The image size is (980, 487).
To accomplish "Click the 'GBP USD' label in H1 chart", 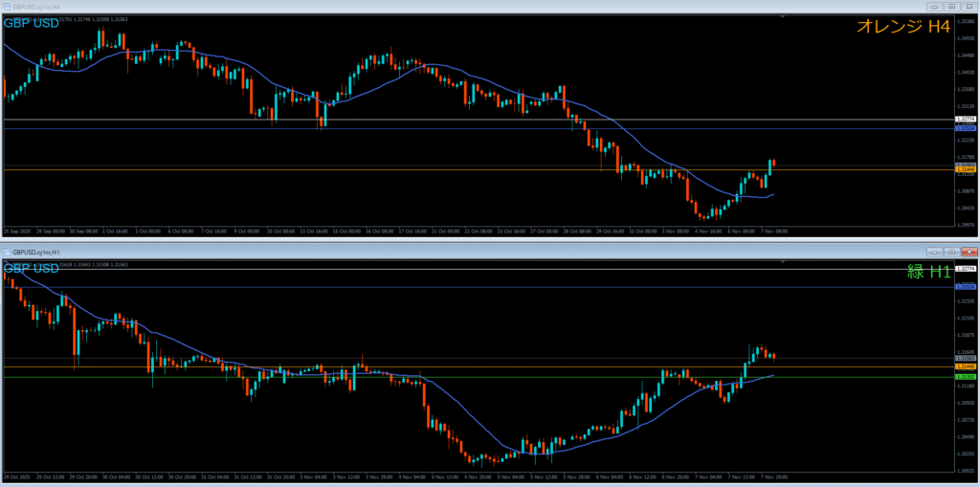I will tap(32, 268).
